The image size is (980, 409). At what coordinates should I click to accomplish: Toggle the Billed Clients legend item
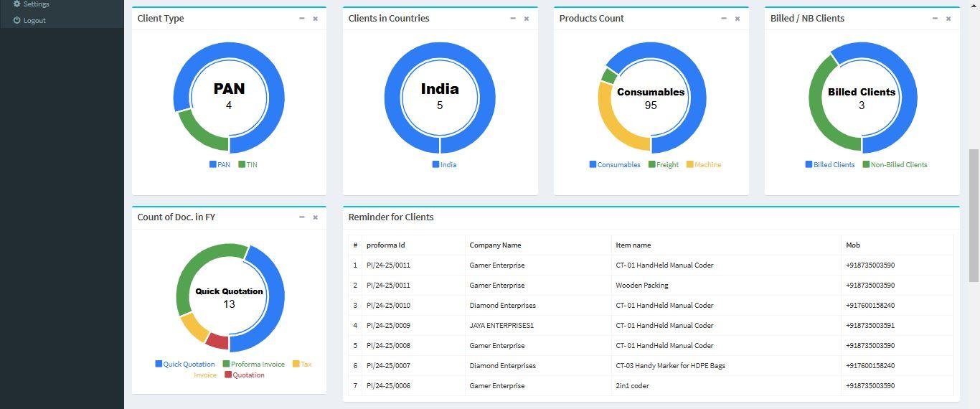830,164
